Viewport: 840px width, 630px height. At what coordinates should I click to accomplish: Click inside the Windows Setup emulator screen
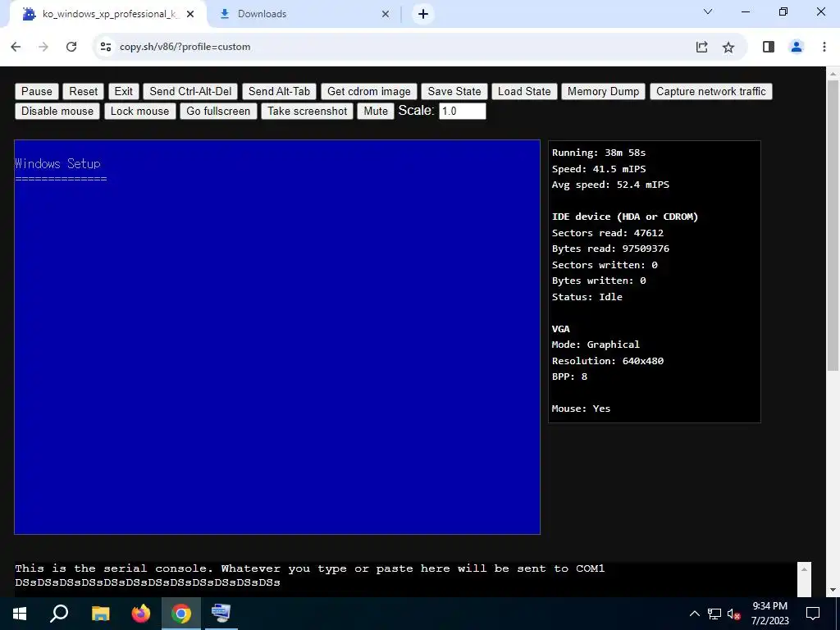(277, 337)
